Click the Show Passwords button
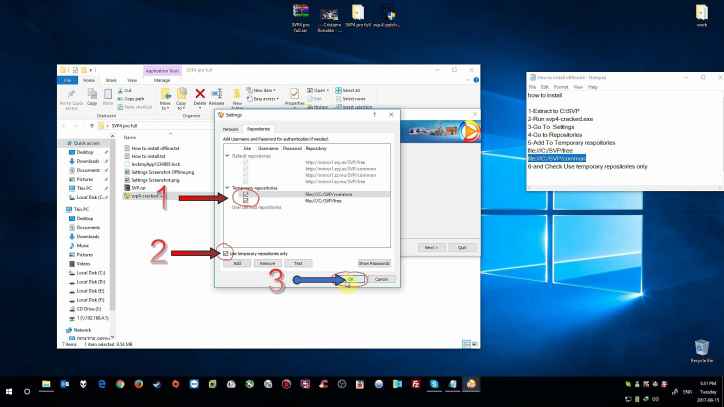This screenshot has height=407, width=724. pos(373,263)
